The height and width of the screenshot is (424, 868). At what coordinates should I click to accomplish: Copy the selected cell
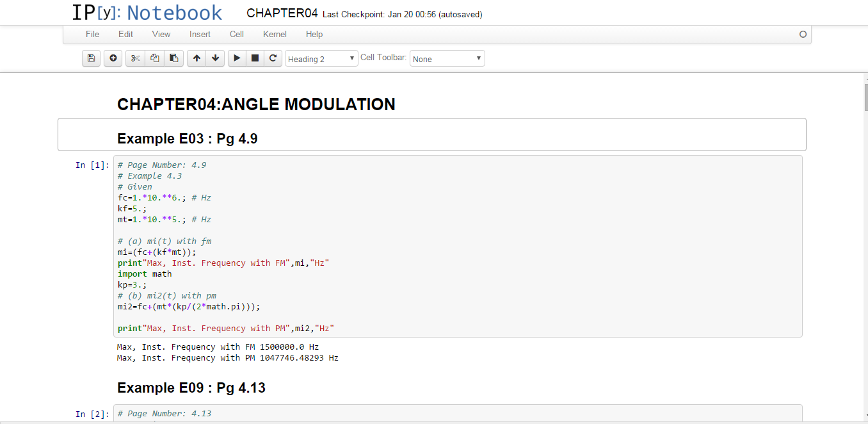154,58
